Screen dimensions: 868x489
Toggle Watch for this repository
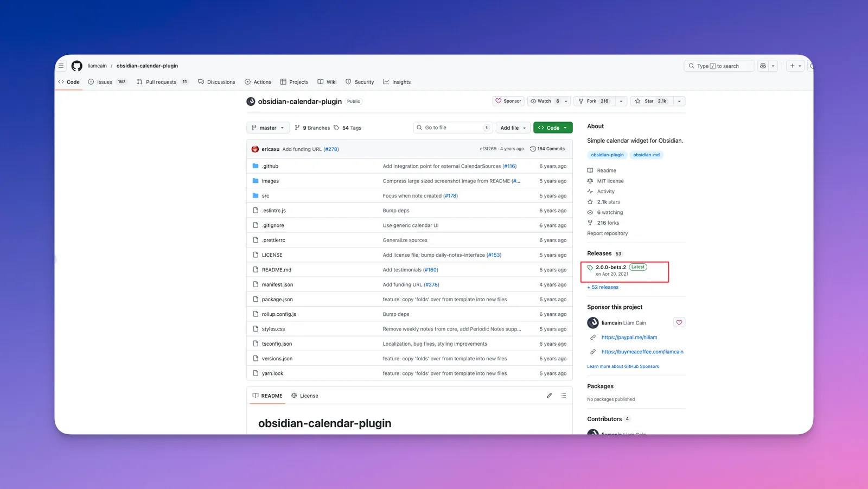tap(548, 101)
